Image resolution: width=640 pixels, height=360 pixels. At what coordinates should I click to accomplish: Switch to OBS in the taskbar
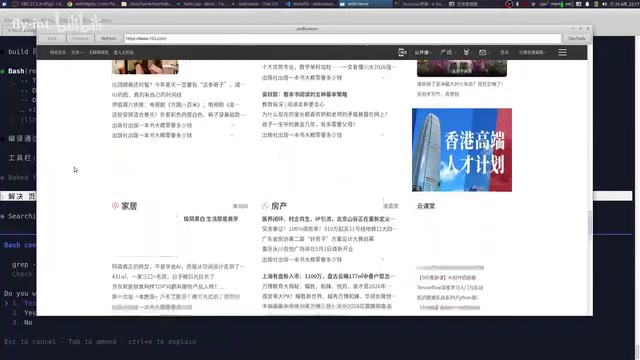click(x=38, y=4)
